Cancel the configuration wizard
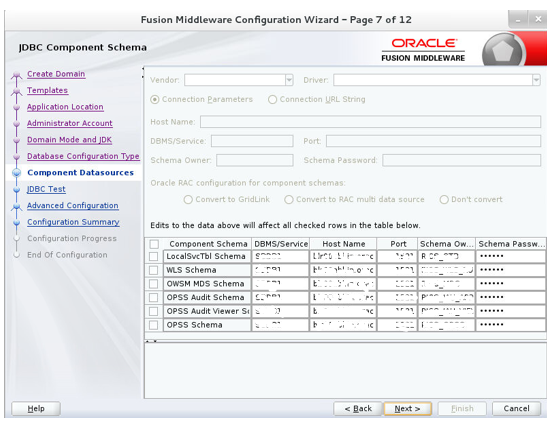Viewport: 547px width, 421px height. click(516, 408)
